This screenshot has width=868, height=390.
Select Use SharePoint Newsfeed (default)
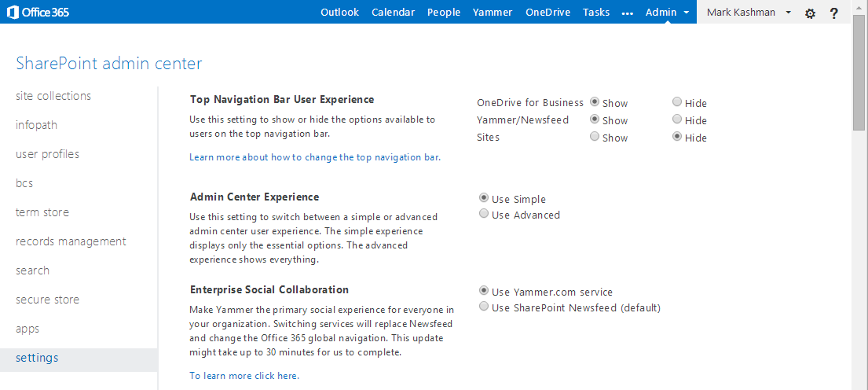point(484,307)
